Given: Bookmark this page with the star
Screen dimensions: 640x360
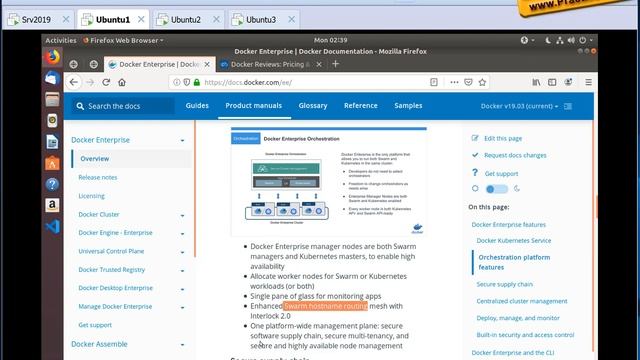Looking at the screenshot, I should click(x=482, y=82).
